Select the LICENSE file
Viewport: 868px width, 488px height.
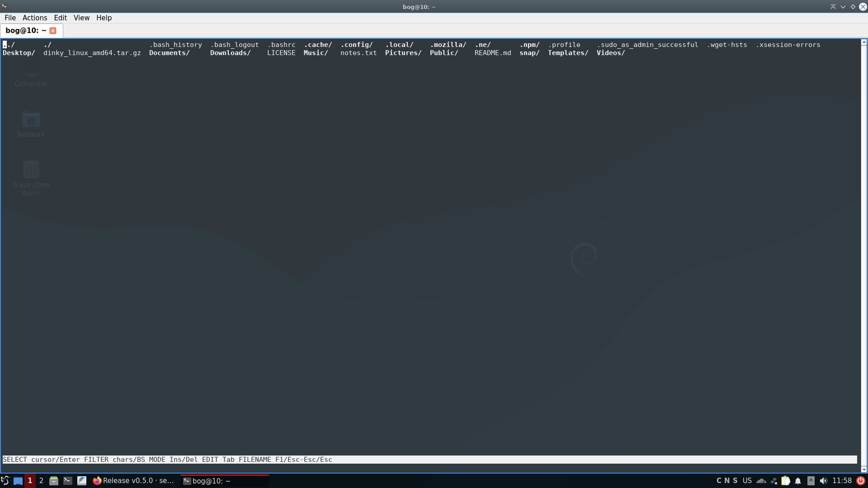[281, 53]
